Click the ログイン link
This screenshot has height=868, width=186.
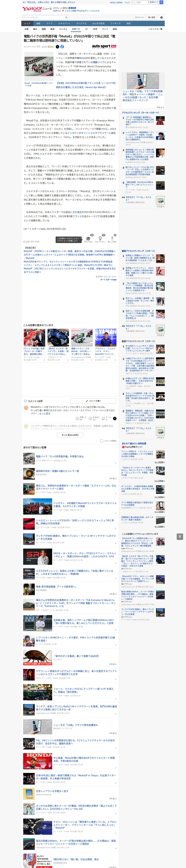click(x=57, y=11)
